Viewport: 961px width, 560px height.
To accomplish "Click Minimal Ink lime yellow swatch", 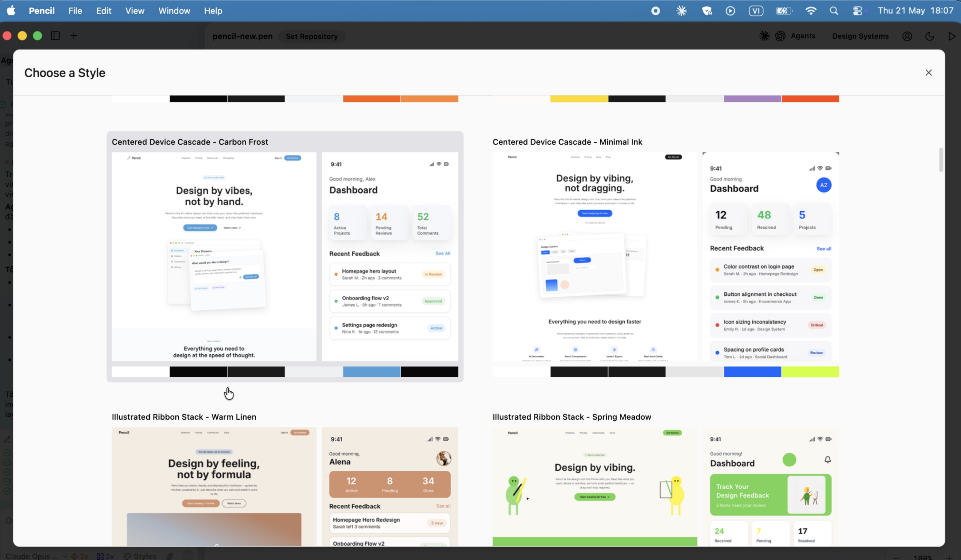I will (810, 372).
